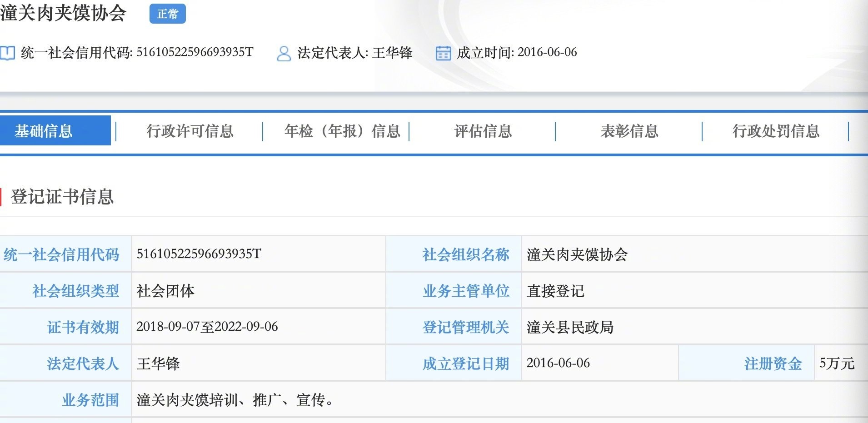Click validity period 2018-09-07至2022-09-06
Screen dimensions: 868x423
207,327
